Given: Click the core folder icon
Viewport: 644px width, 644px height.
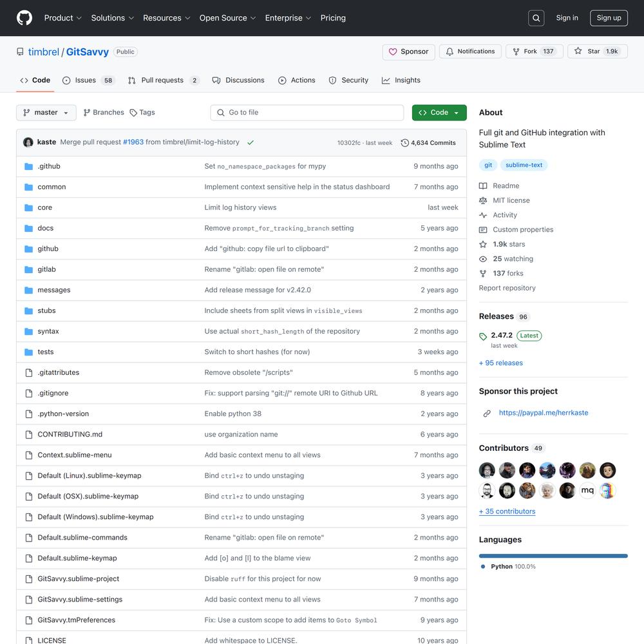Looking at the screenshot, I should coord(29,208).
